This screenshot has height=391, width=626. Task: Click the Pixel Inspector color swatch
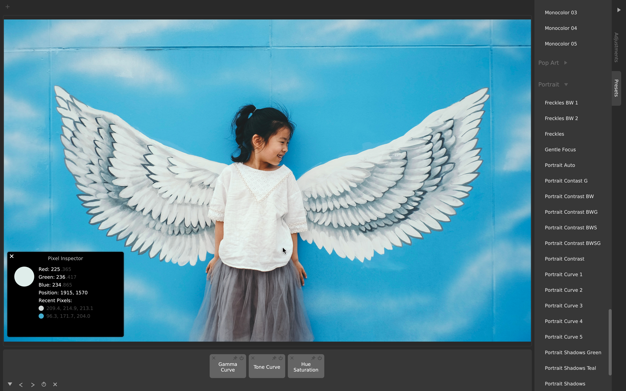click(24, 276)
